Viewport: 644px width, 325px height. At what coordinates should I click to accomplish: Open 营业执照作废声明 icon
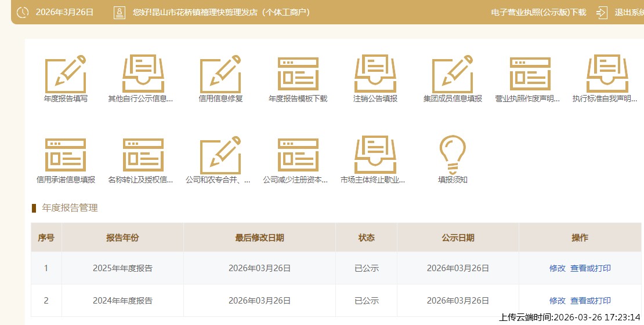[530, 74]
